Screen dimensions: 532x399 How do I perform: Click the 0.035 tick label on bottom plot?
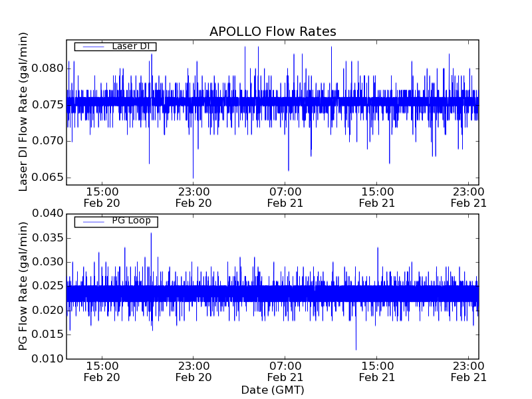pyautogui.click(x=47, y=238)
